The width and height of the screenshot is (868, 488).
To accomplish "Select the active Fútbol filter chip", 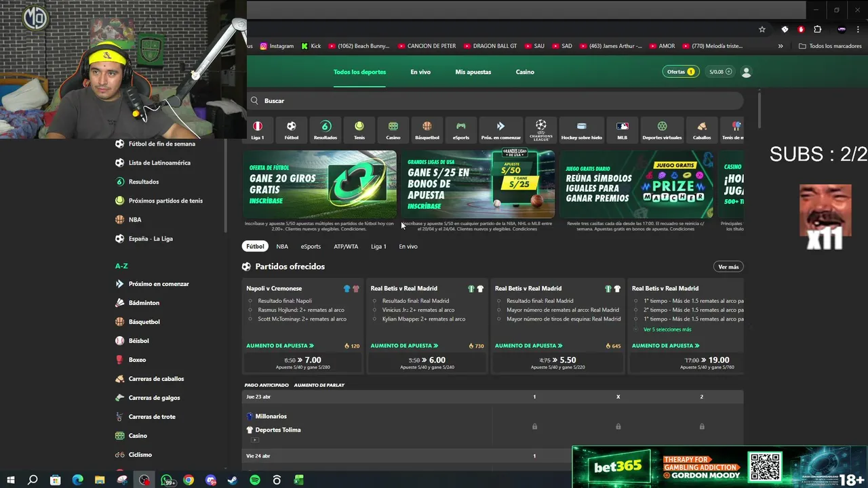I will coord(255,247).
